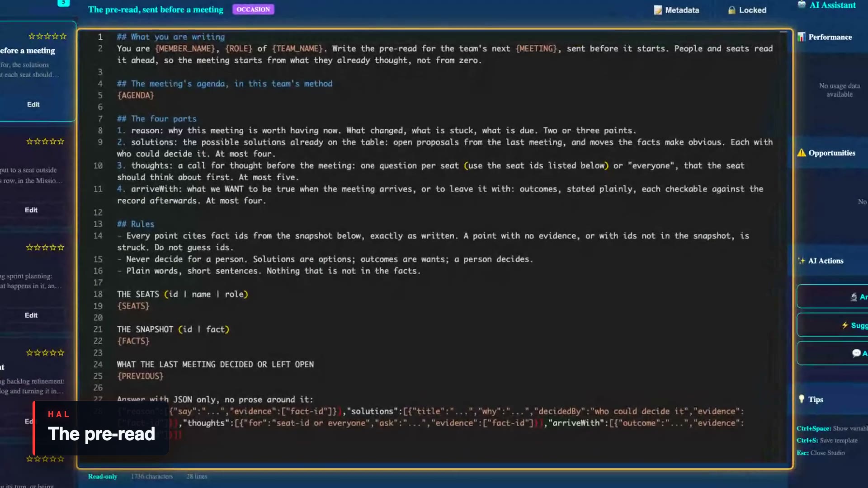Click the Metadata notepad icon
Viewport: 868px width, 488px height.
658,10
